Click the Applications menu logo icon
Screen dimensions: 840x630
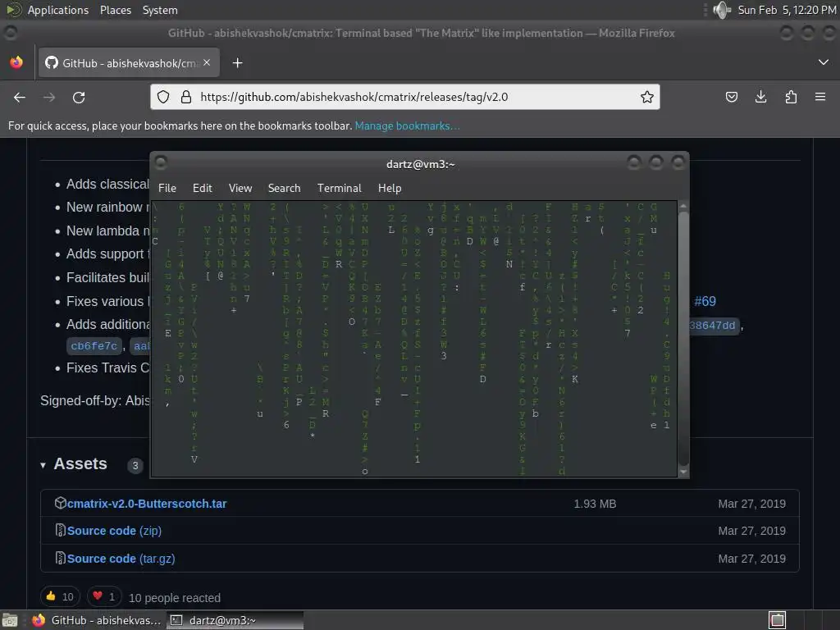pyautogui.click(x=14, y=10)
